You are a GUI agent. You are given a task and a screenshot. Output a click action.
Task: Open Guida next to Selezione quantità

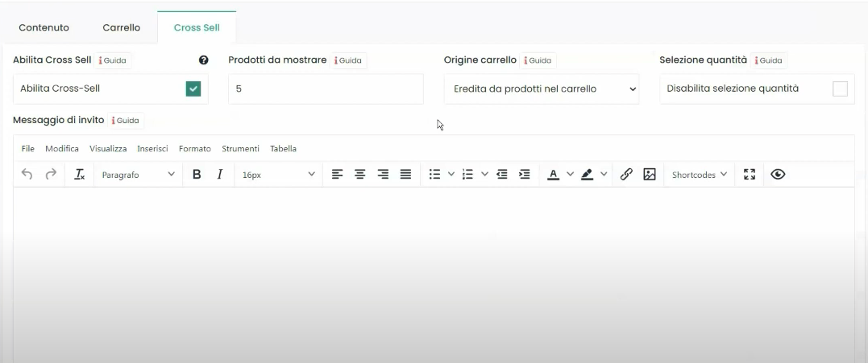click(769, 60)
